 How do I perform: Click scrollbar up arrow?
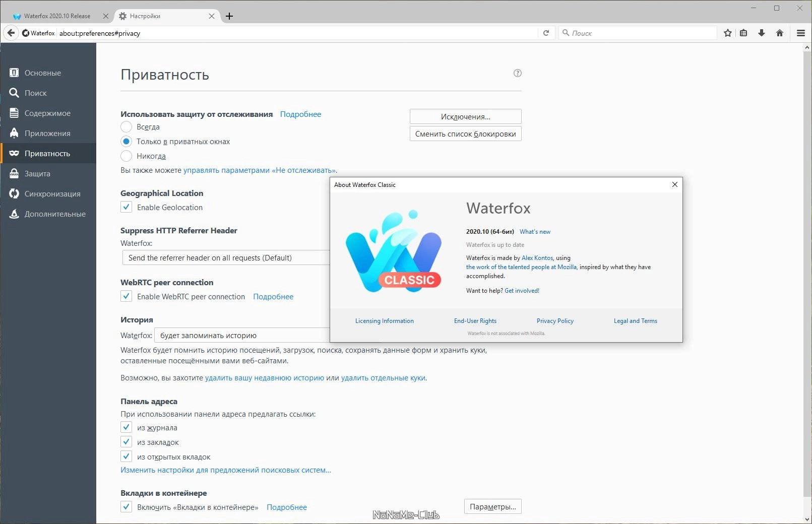[x=807, y=48]
